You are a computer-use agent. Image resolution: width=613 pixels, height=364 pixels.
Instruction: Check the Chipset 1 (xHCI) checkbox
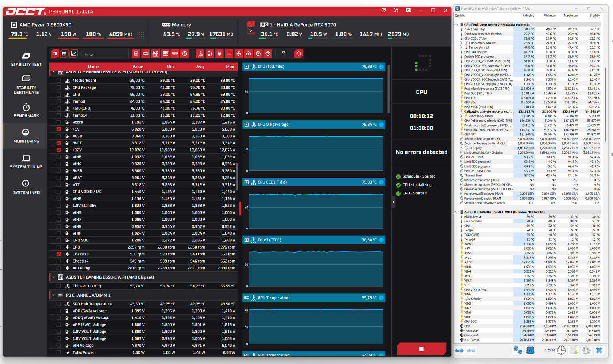point(59,286)
